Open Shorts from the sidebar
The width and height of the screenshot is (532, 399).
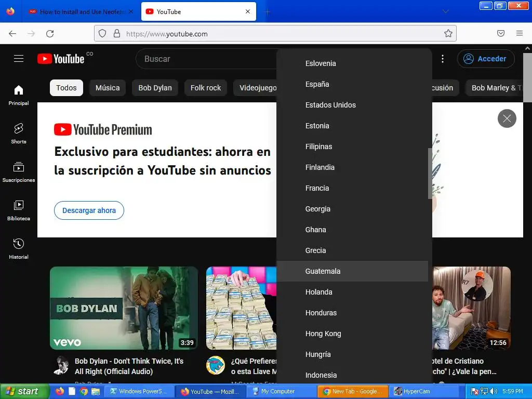coord(19,134)
